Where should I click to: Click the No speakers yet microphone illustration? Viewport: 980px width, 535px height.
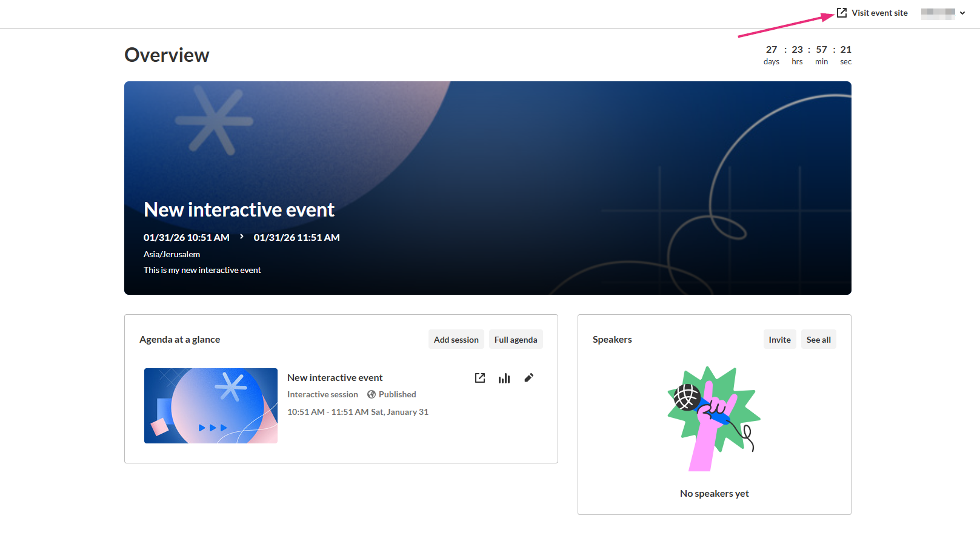(x=714, y=419)
